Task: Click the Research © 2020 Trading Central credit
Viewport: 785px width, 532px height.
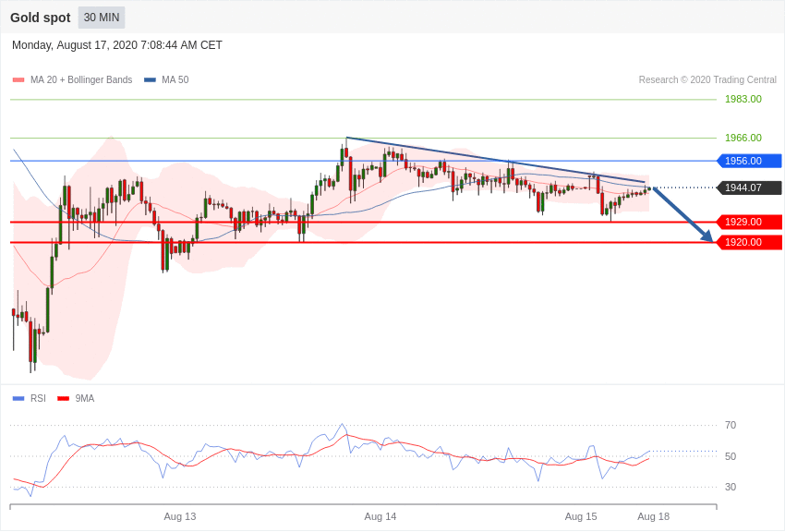Action: [x=707, y=80]
